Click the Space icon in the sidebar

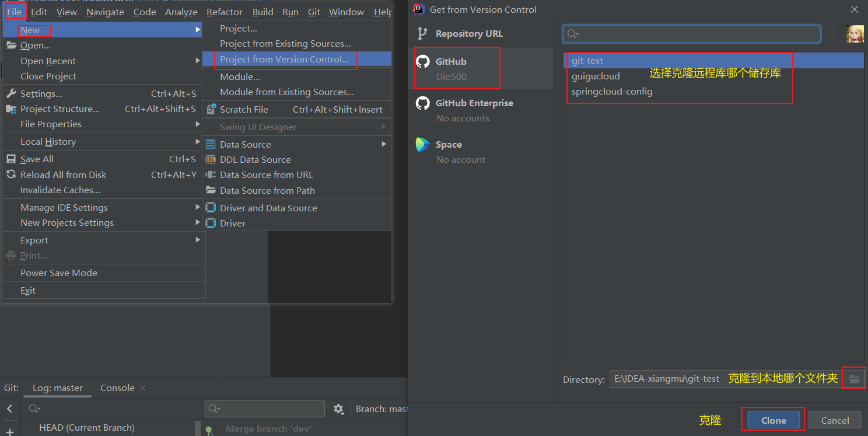click(x=423, y=144)
